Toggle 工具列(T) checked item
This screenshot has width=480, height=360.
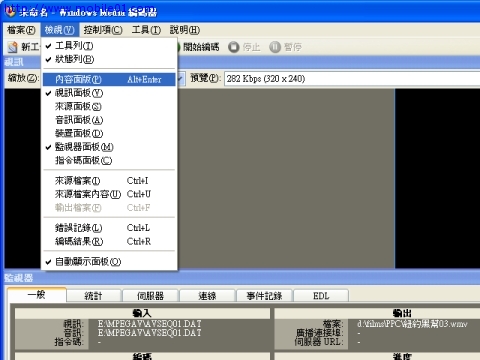[109, 46]
